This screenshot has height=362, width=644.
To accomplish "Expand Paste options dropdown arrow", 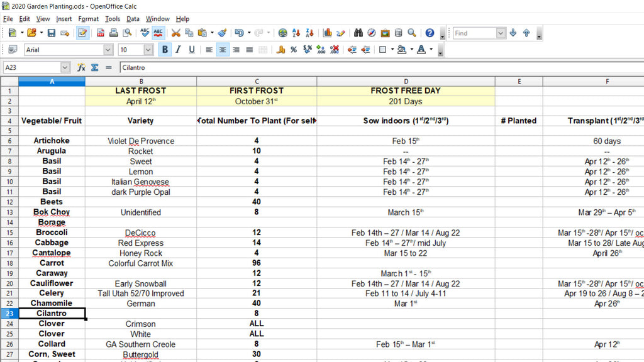I will click(212, 33).
